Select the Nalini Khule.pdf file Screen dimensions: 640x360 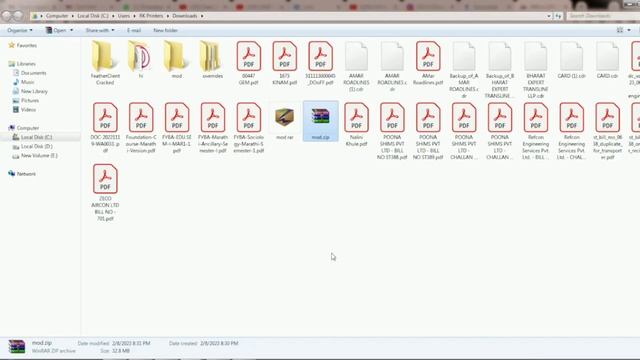coord(356,124)
